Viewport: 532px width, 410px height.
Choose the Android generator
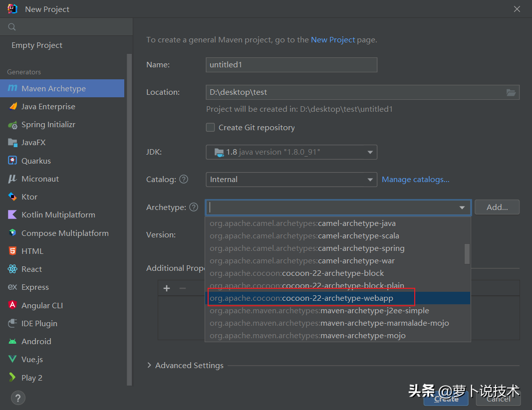point(62,341)
